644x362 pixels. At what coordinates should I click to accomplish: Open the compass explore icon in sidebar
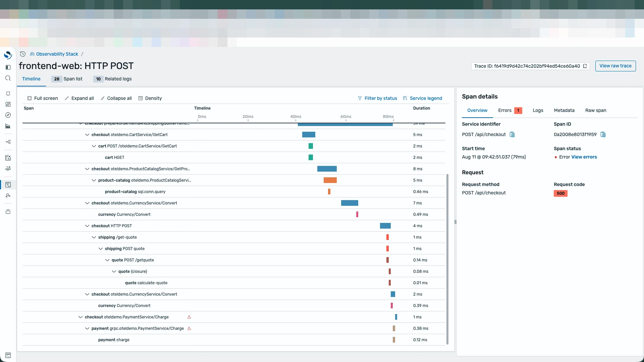pos(8,115)
